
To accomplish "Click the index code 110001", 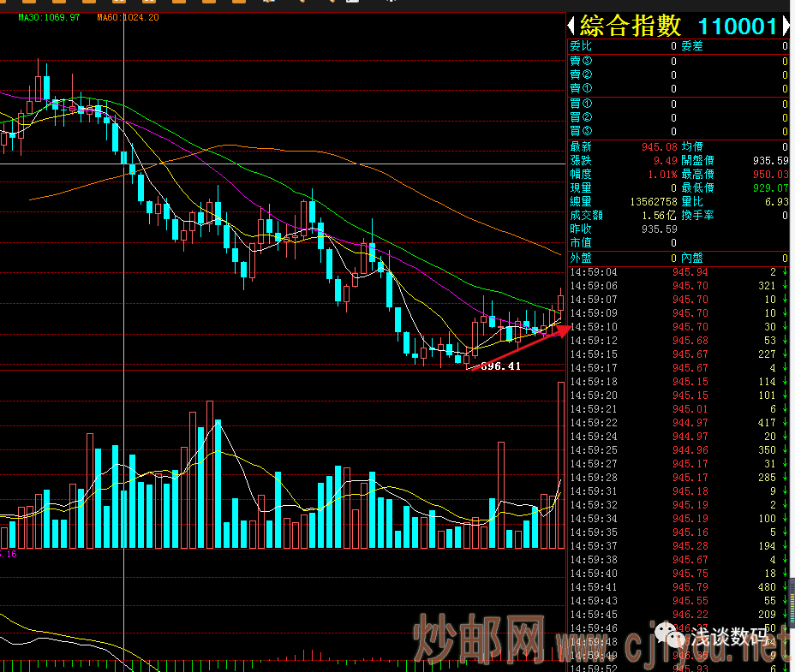I will click(x=736, y=27).
